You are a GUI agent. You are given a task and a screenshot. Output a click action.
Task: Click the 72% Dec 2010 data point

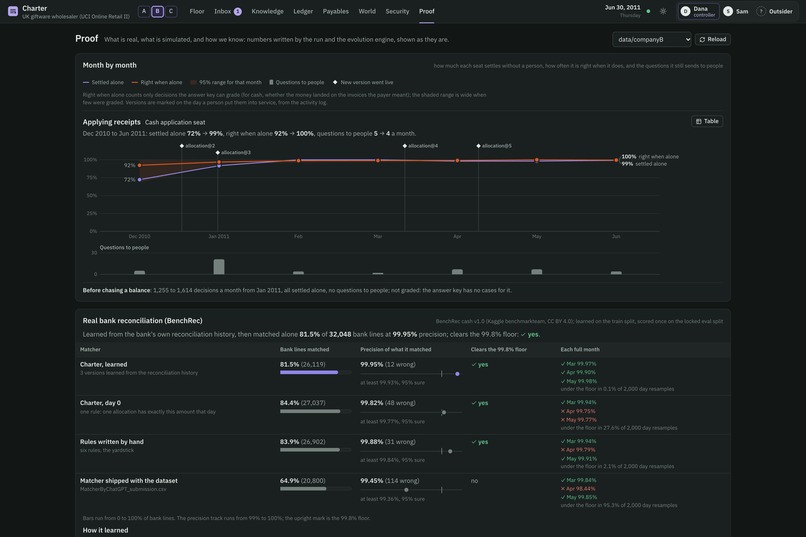coord(139,180)
